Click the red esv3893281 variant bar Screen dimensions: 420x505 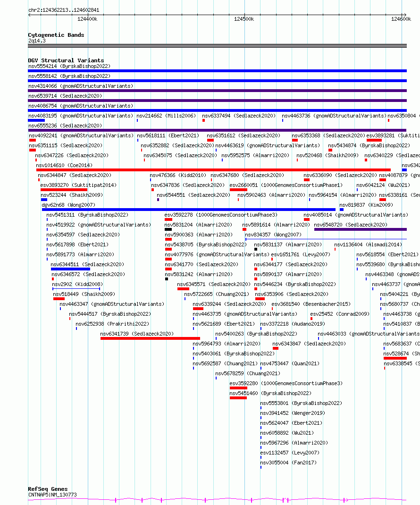374,140
